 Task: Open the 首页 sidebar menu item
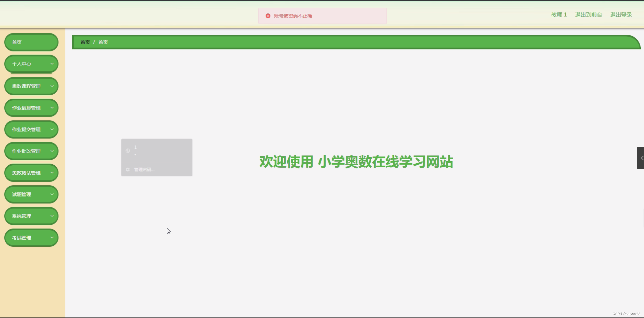[17, 42]
